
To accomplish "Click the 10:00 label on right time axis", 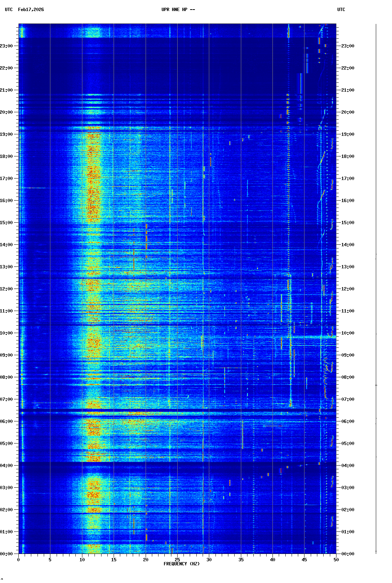I will (348, 333).
